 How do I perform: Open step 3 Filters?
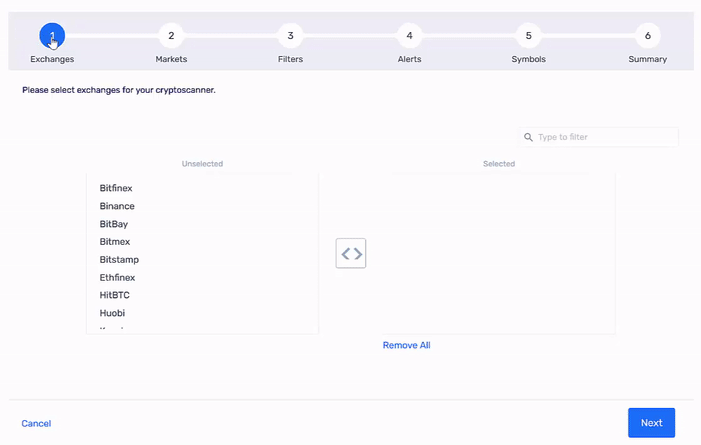[x=291, y=36]
